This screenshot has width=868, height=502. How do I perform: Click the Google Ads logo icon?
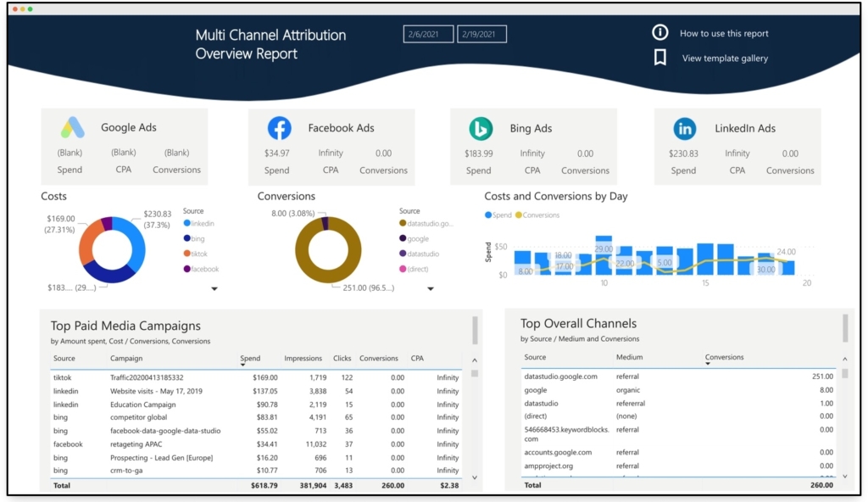pos(73,127)
